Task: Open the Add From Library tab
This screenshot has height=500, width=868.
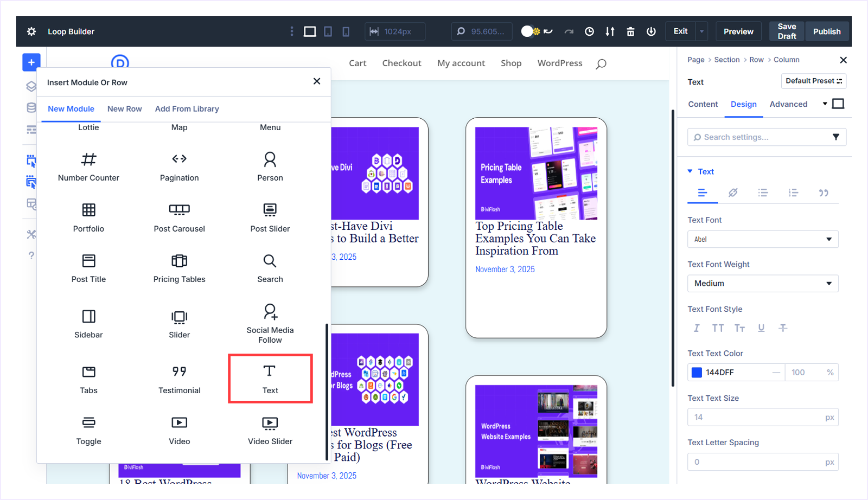Action: [x=187, y=108]
